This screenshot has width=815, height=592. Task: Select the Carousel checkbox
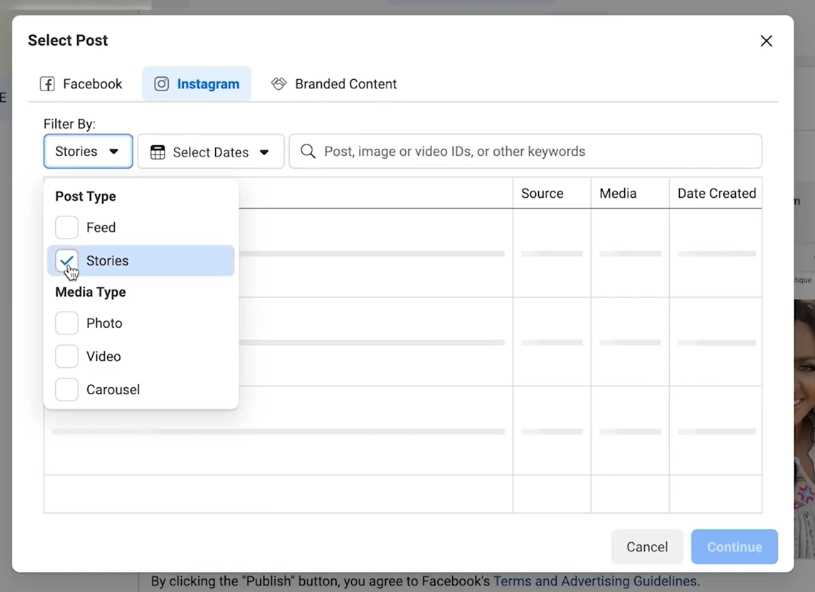click(67, 390)
